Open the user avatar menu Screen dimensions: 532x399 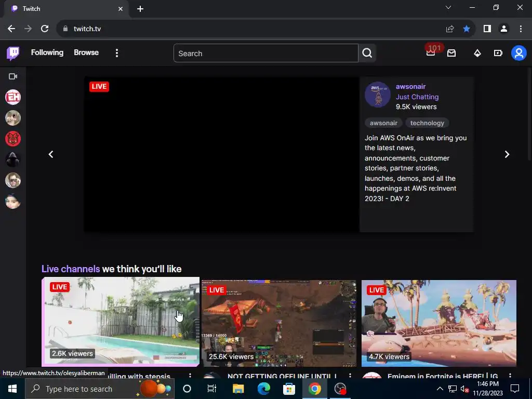[519, 53]
